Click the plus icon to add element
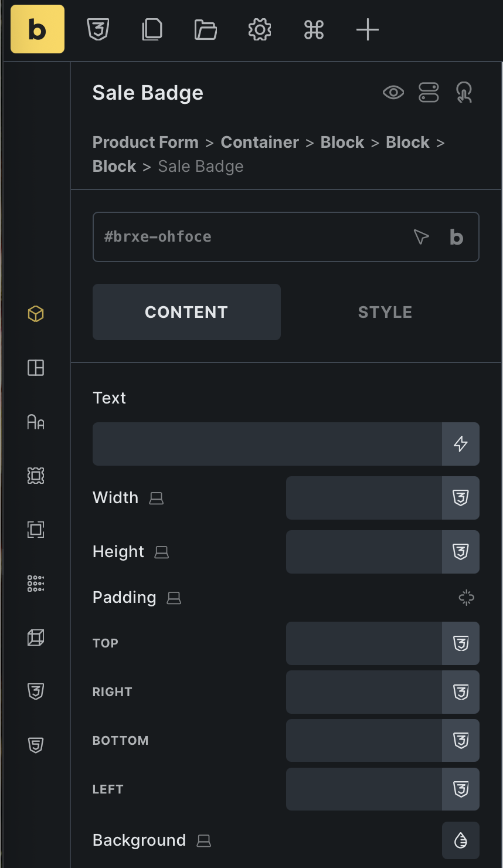Image resolution: width=503 pixels, height=868 pixels. click(368, 29)
